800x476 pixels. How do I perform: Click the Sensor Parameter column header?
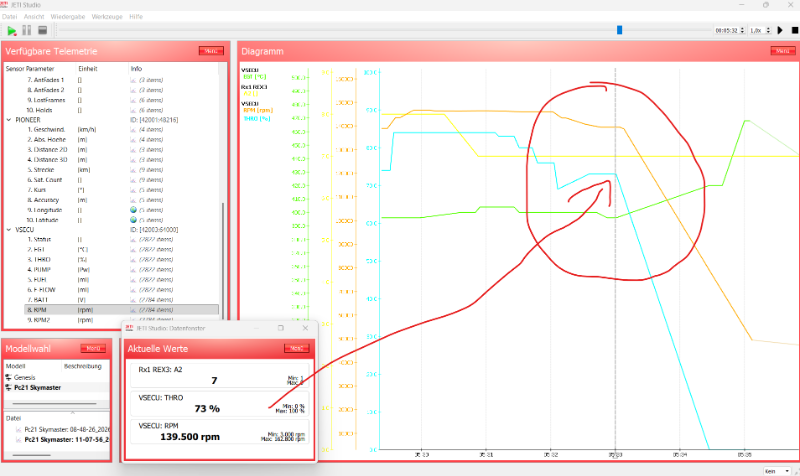click(30, 69)
